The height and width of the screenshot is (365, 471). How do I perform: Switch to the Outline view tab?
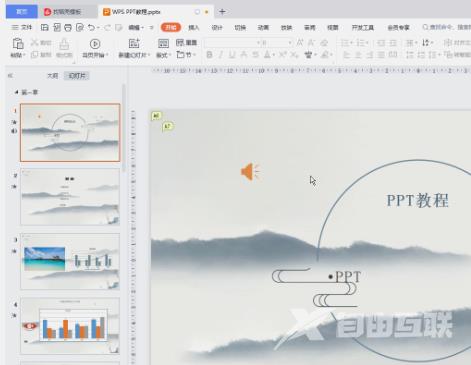tap(52, 76)
